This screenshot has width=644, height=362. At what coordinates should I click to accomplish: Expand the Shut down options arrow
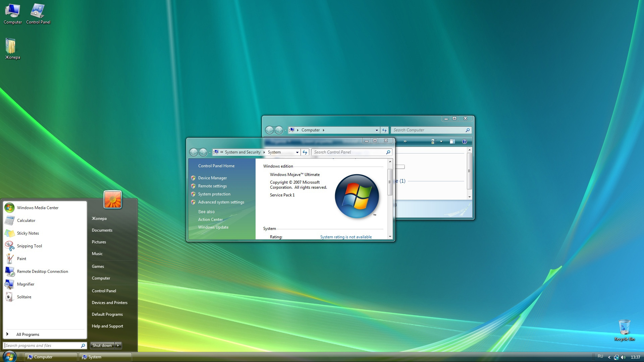click(118, 346)
